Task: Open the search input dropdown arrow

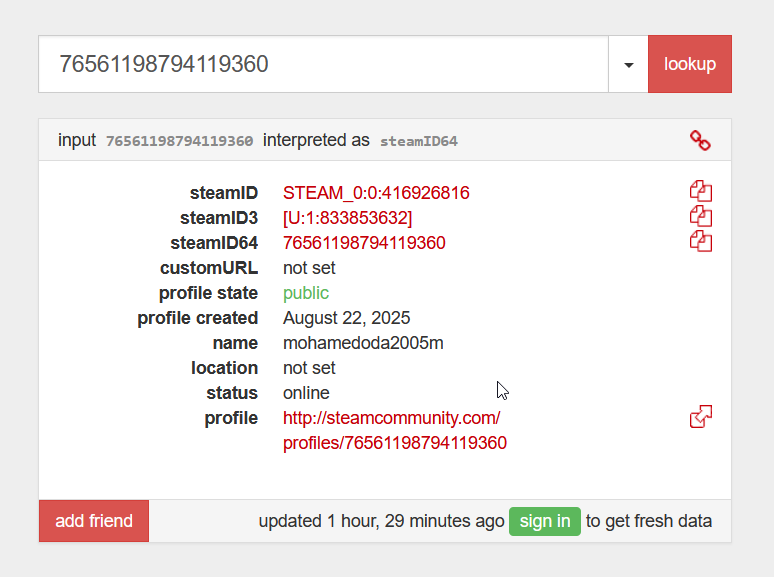Action: coord(628,64)
